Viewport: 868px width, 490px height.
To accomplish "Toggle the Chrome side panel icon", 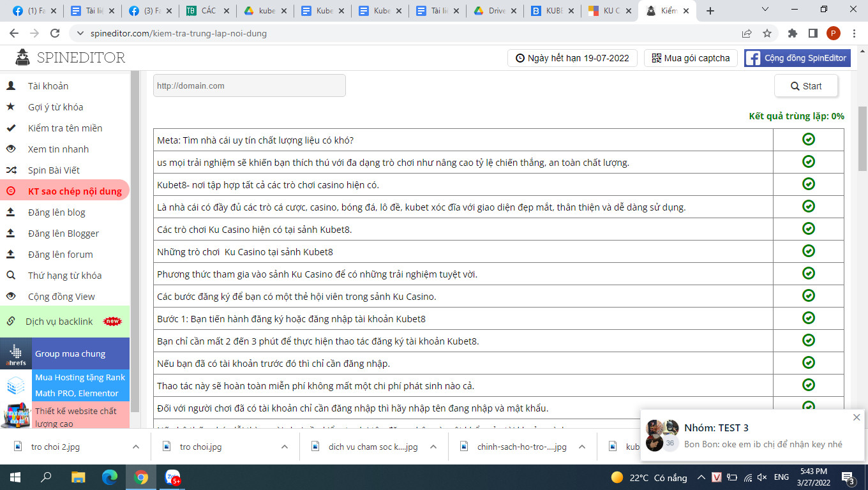I will (813, 33).
